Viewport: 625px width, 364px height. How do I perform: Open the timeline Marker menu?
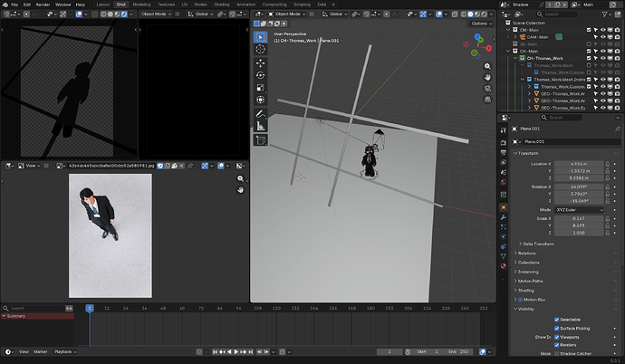coord(40,351)
